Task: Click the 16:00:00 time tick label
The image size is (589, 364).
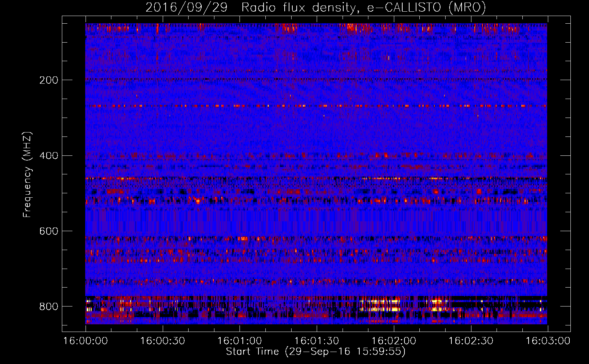Action: [86, 341]
